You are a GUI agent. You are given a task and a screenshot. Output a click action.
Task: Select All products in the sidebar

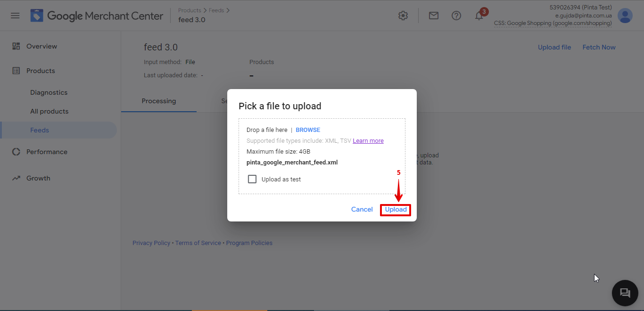tap(50, 111)
